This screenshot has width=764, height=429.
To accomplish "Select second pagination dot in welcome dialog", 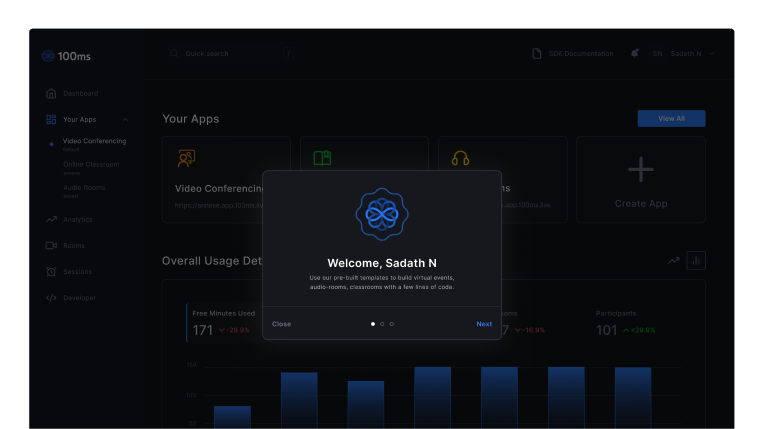I will [382, 324].
